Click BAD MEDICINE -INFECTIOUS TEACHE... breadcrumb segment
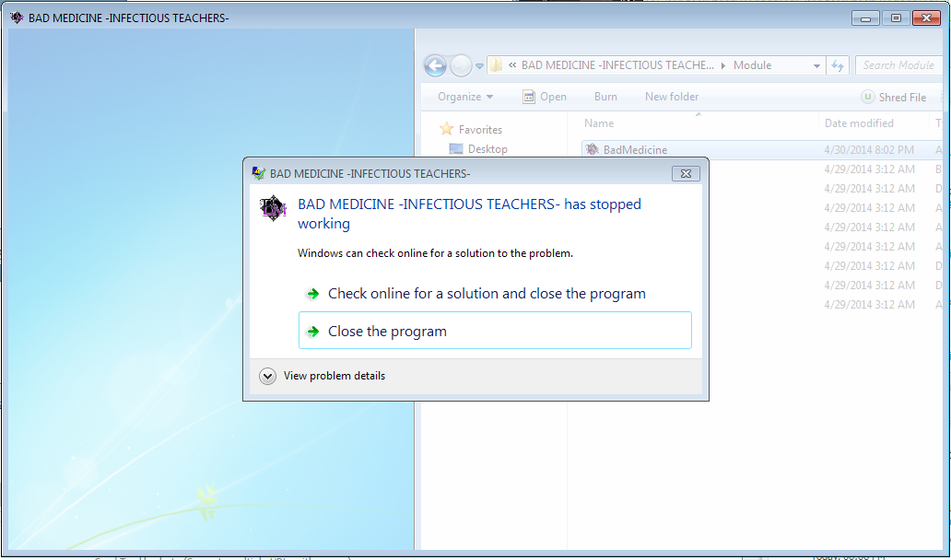Image resolution: width=951 pixels, height=560 pixels. click(x=617, y=64)
